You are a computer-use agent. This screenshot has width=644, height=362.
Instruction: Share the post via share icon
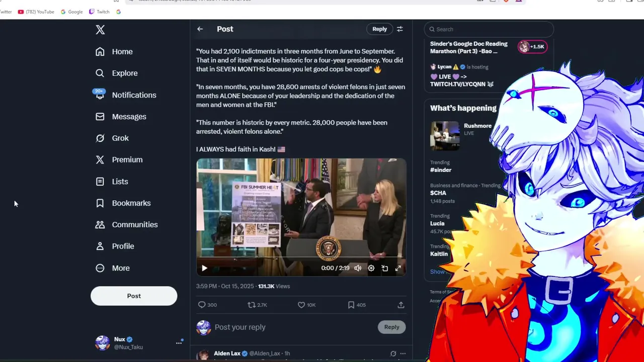click(x=401, y=305)
